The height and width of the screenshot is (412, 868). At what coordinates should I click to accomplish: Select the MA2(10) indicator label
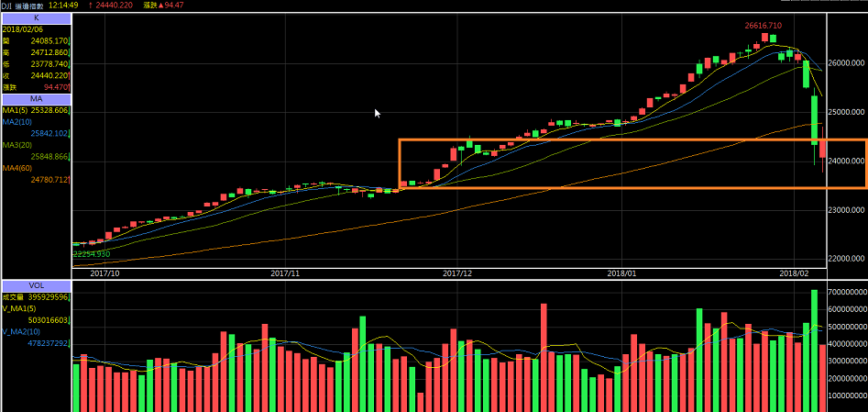coord(17,122)
